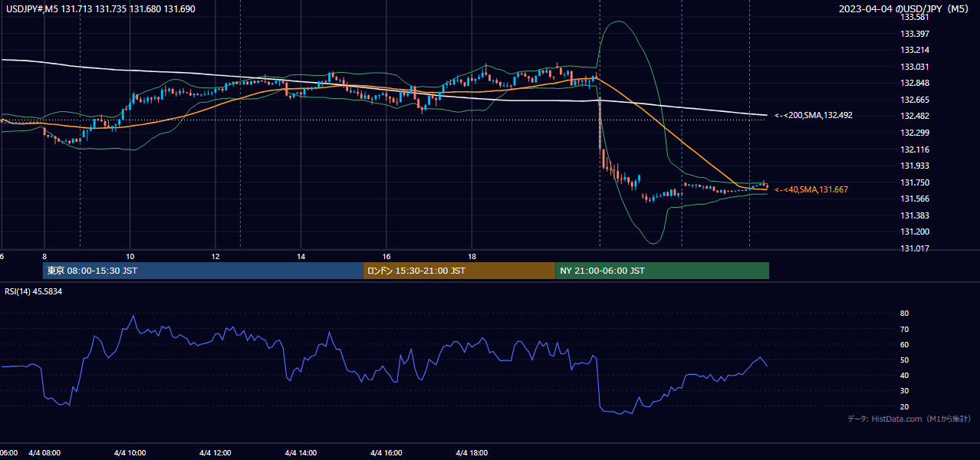Click the 4/4 16:00 bottom time label
The width and height of the screenshot is (980, 460).
[386, 452]
